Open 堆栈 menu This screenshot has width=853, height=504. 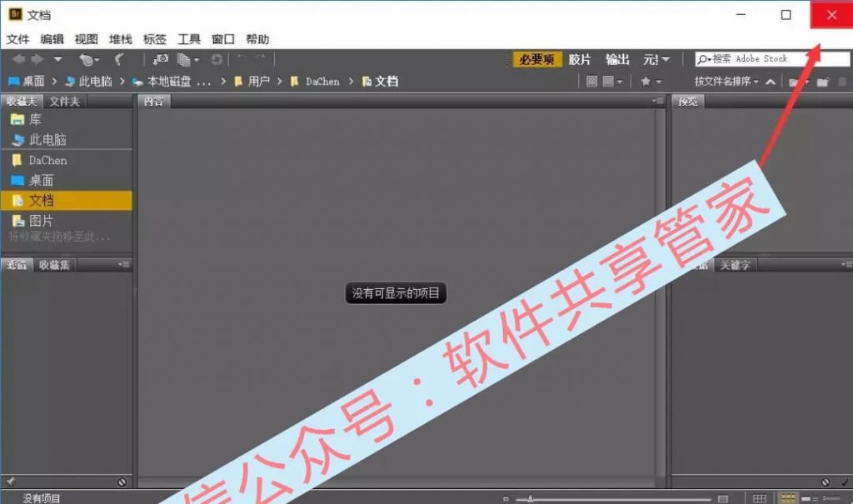(120, 39)
